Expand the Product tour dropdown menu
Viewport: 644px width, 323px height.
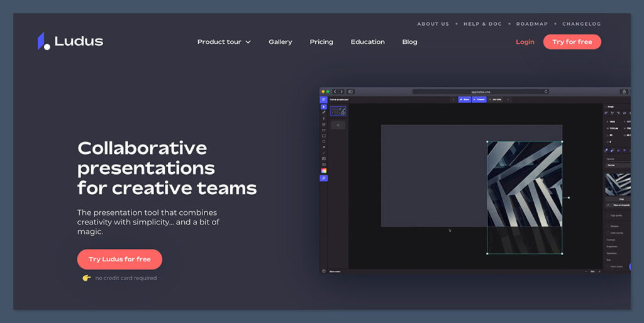(x=224, y=42)
